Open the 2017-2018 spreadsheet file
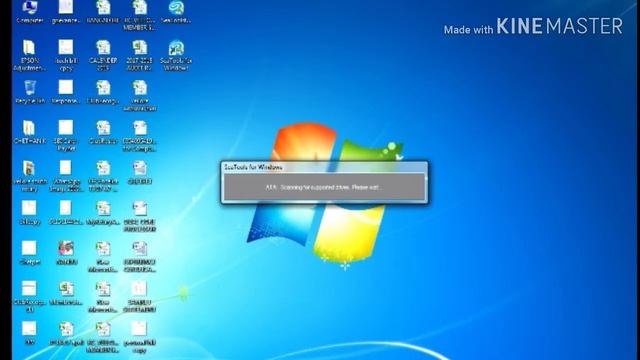The image size is (640, 360). [140, 55]
